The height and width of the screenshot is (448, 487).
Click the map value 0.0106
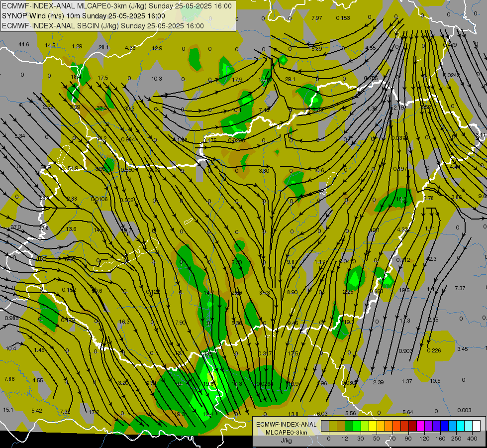coord(99,199)
